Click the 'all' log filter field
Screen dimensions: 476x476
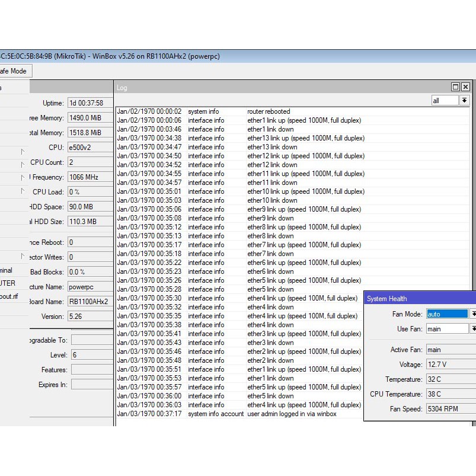click(444, 101)
